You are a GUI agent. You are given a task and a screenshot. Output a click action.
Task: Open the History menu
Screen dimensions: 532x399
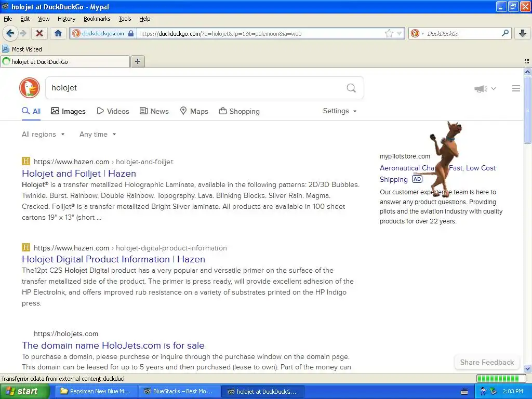(66, 19)
